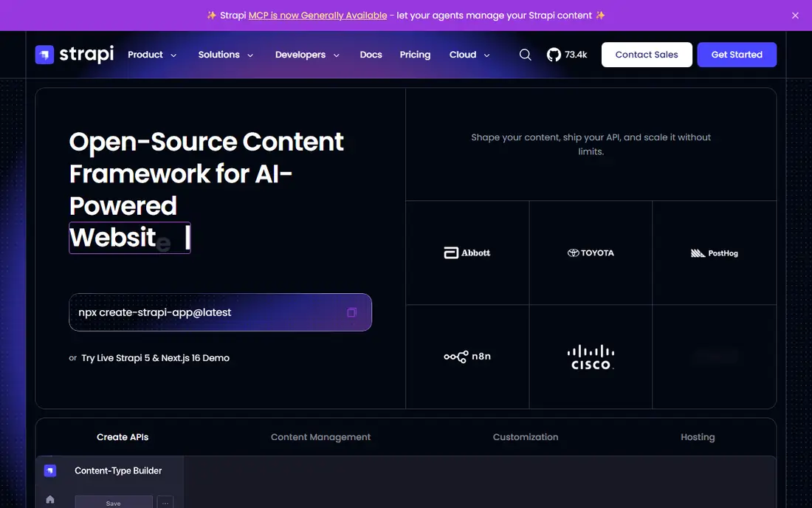Click the Strapi icon beside Content-Type Builder
Screen dimensions: 812x508
coord(50,470)
